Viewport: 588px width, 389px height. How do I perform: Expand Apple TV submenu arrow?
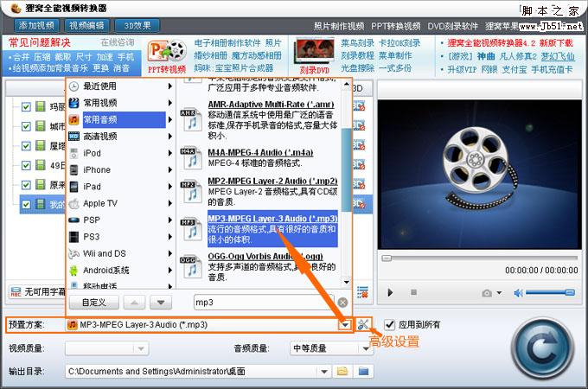[170, 203]
